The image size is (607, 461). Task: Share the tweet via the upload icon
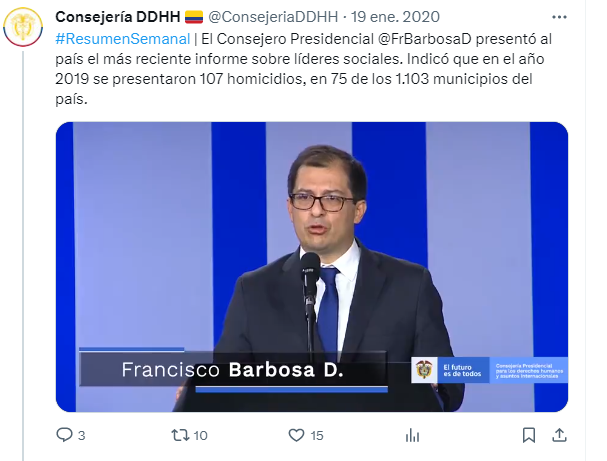[559, 435]
